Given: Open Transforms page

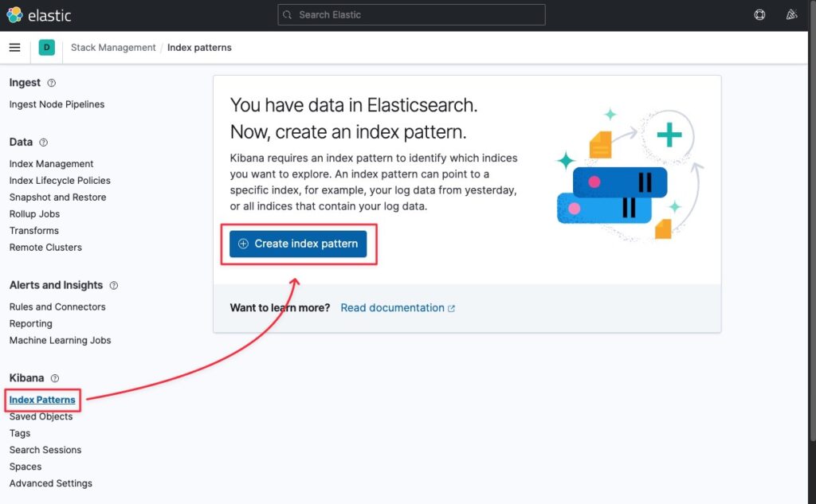Looking at the screenshot, I should 33,230.
